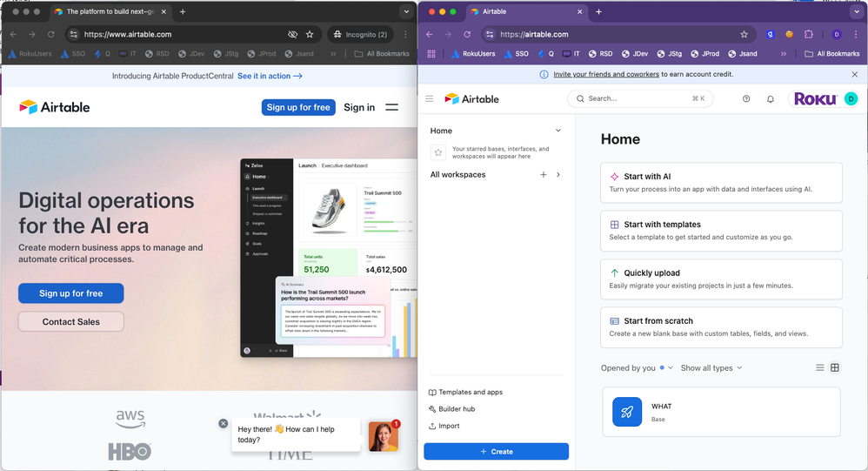Click blue Create button in sidebar
This screenshot has height=471, width=868.
(496, 452)
